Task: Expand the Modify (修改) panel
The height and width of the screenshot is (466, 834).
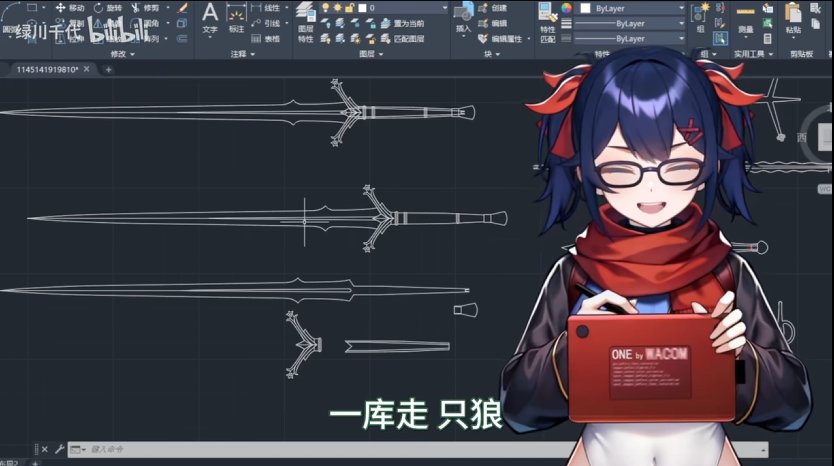Action: 123,54
